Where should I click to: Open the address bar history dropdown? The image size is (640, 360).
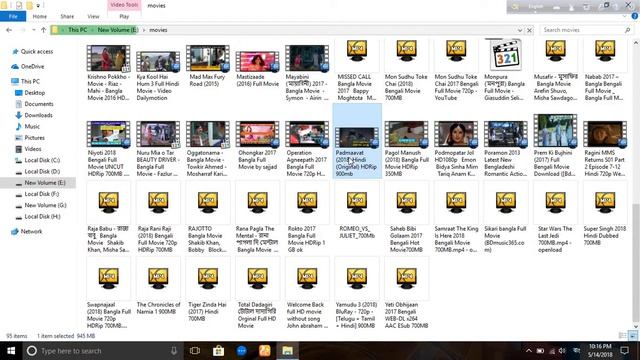click(x=520, y=30)
